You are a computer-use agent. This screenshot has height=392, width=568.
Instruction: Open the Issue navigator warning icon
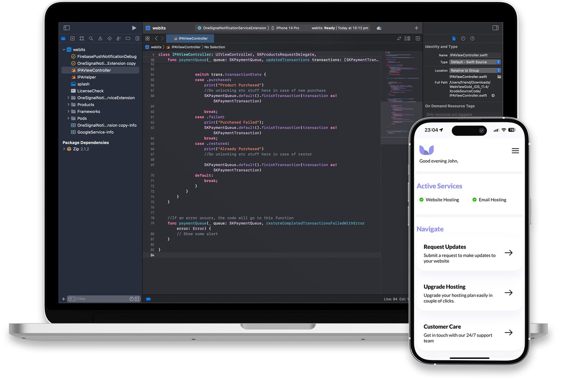click(x=100, y=38)
